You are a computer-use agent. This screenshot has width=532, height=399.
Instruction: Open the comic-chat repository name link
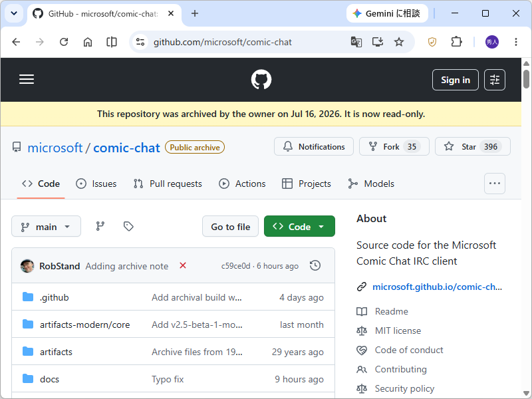[126, 148]
